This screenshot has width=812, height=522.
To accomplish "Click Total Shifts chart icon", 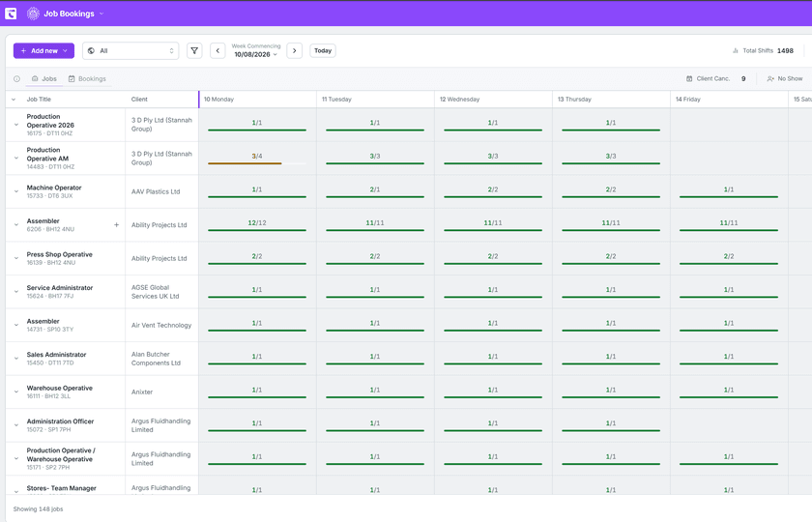I will coord(736,50).
